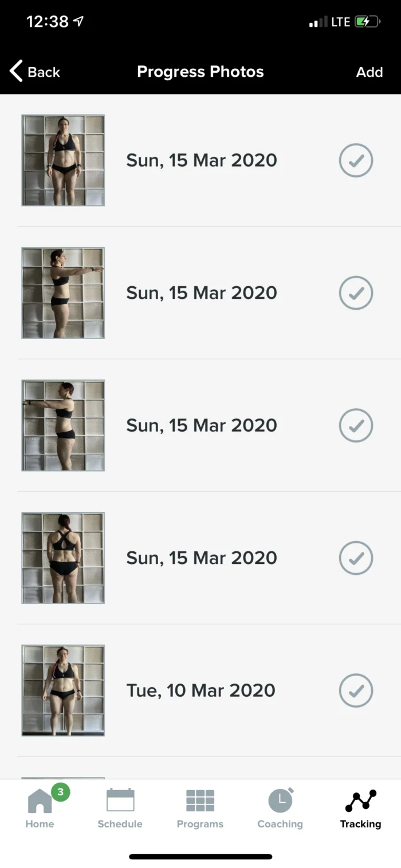Select the Tue, 10 Mar 2020 entry
The image size is (401, 868).
(x=200, y=691)
